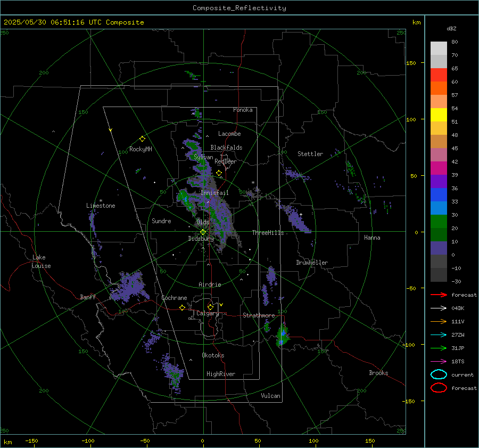This screenshot has width=479, height=448.
Task: Select the red 60-65 dBZ color band
Action: click(439, 75)
